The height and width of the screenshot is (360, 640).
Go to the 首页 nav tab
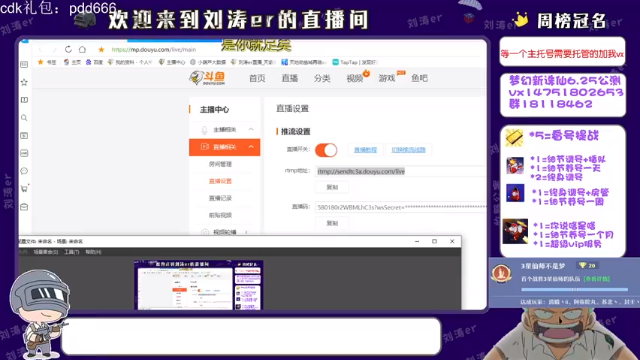(257, 78)
